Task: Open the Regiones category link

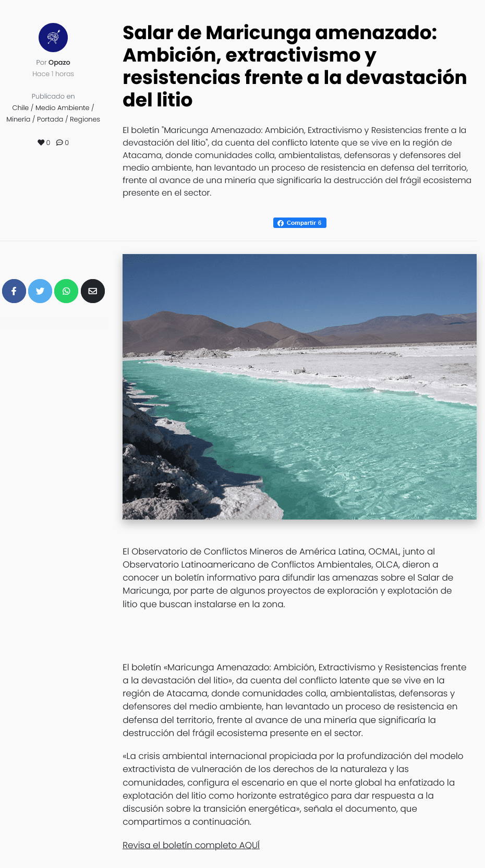Action: pos(85,119)
